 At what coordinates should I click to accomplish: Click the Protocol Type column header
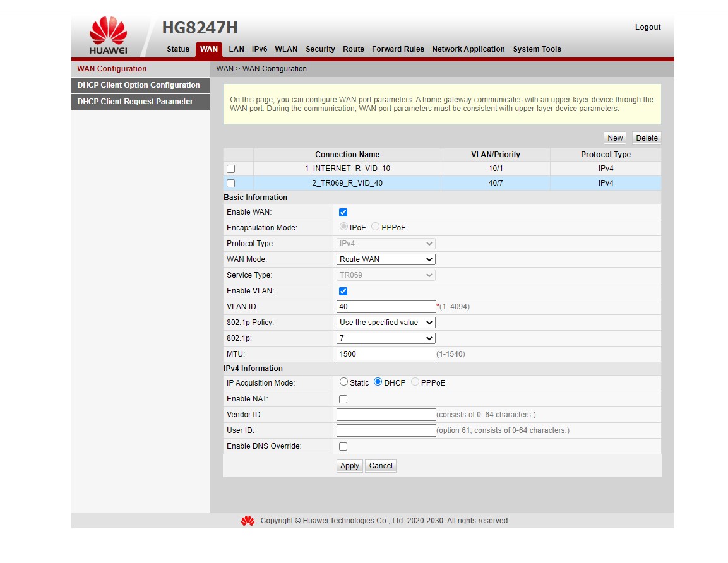click(x=606, y=155)
